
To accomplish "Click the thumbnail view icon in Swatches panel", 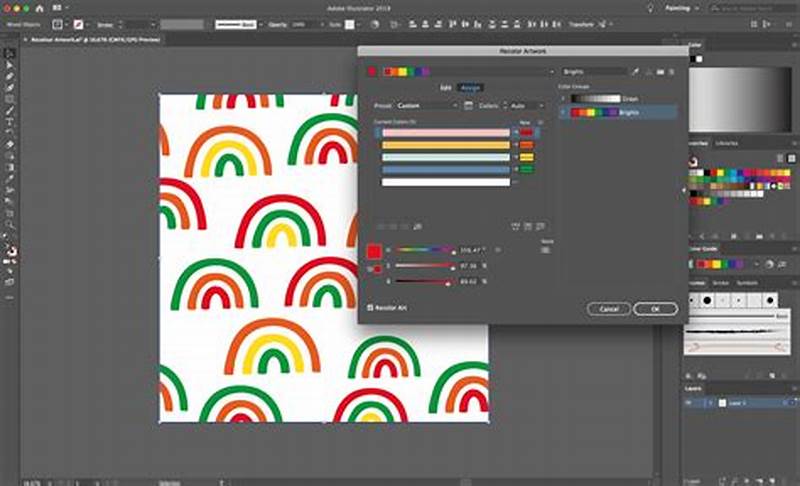I will [x=791, y=159].
